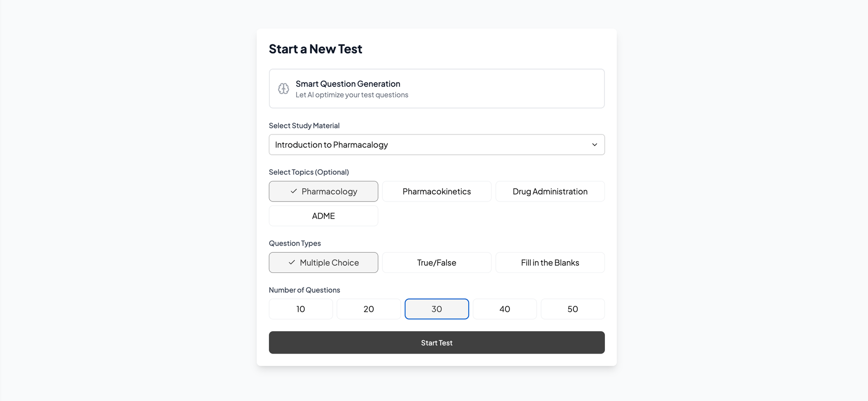
Task: Pick 50 questions for the test
Action: coord(572,309)
